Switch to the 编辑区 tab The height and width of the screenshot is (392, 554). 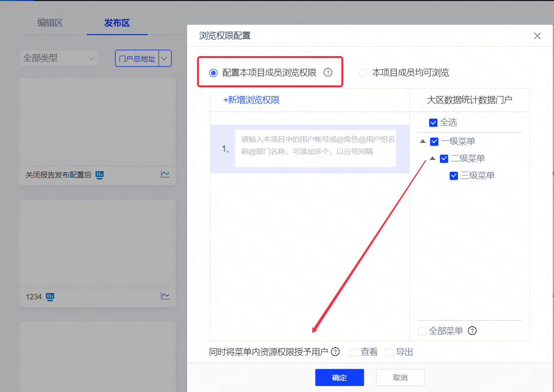[x=50, y=23]
